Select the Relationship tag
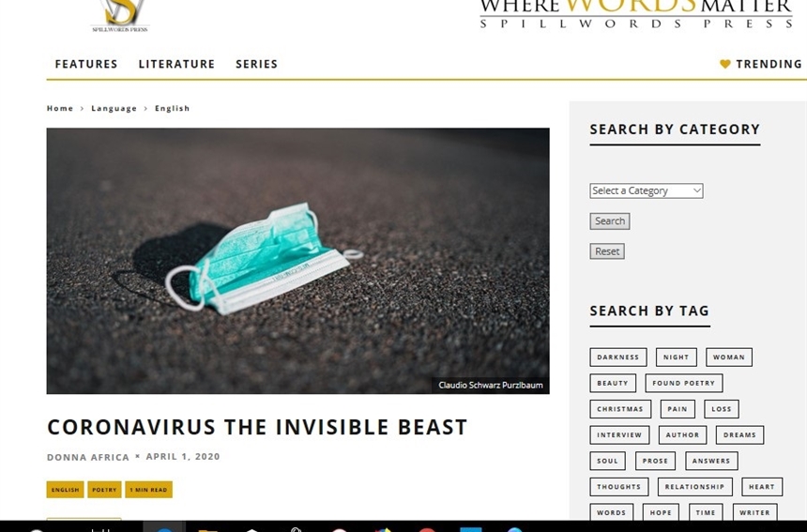 pyautogui.click(x=694, y=487)
